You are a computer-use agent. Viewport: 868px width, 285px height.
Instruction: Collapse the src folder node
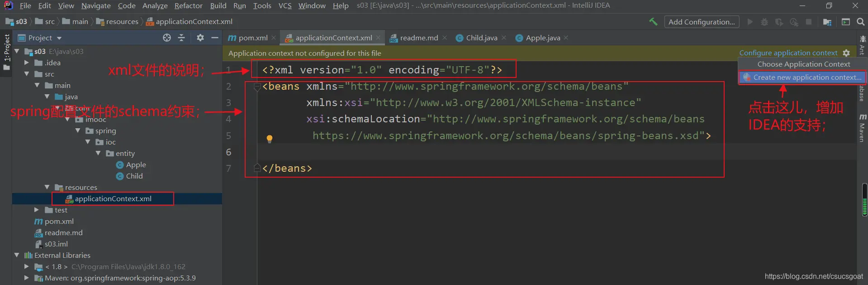27,74
